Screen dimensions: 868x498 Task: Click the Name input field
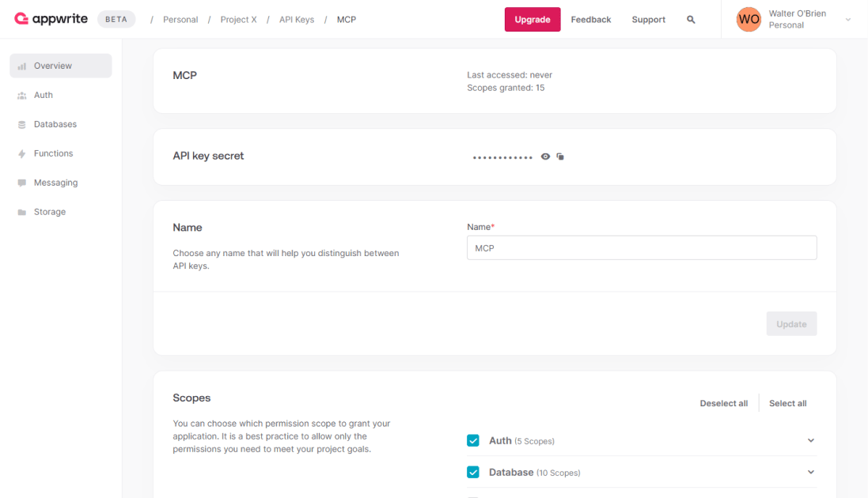coord(642,248)
